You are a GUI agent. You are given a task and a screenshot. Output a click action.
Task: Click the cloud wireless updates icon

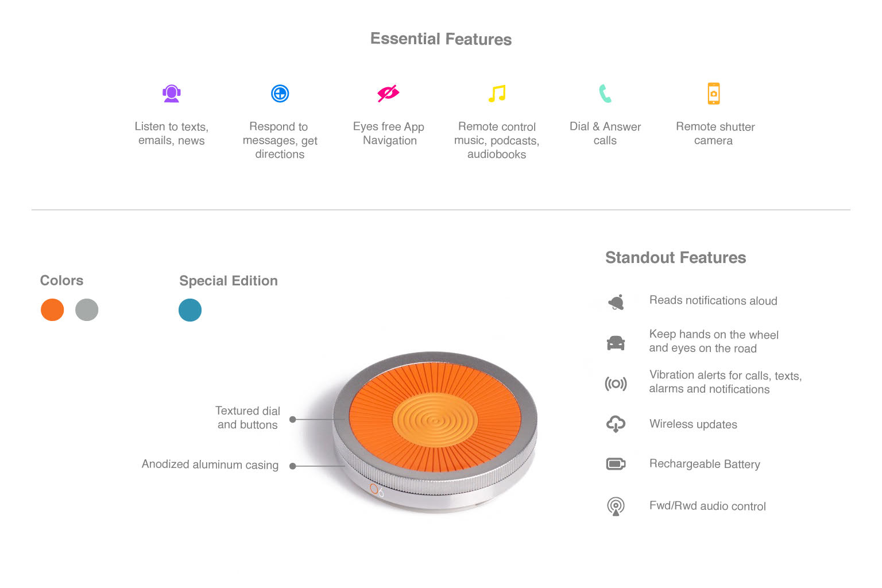[x=616, y=424]
